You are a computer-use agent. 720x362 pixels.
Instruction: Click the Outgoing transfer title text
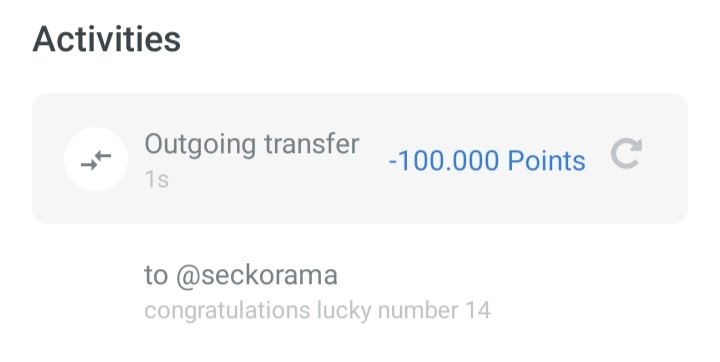click(x=252, y=144)
